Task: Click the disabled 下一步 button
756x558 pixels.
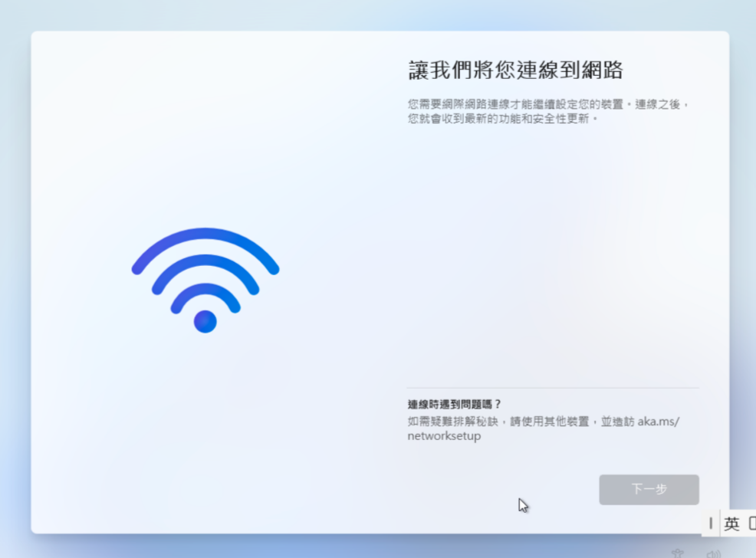Action: click(649, 490)
